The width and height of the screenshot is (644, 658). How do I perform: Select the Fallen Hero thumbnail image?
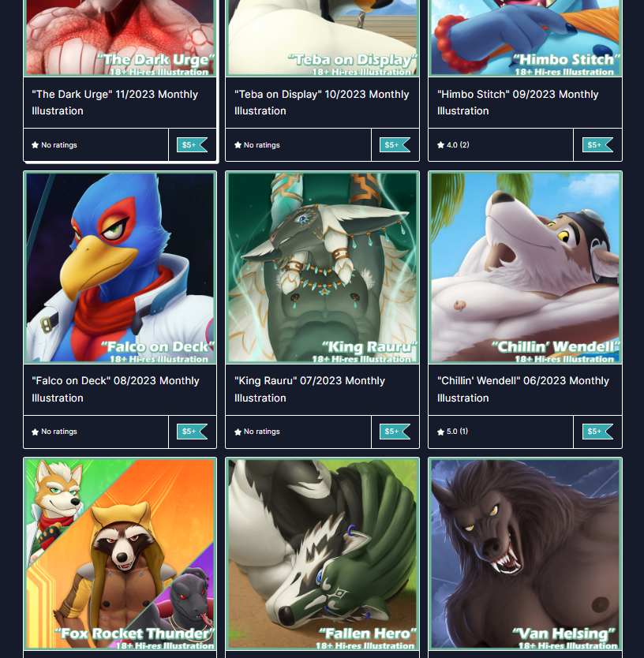323,555
